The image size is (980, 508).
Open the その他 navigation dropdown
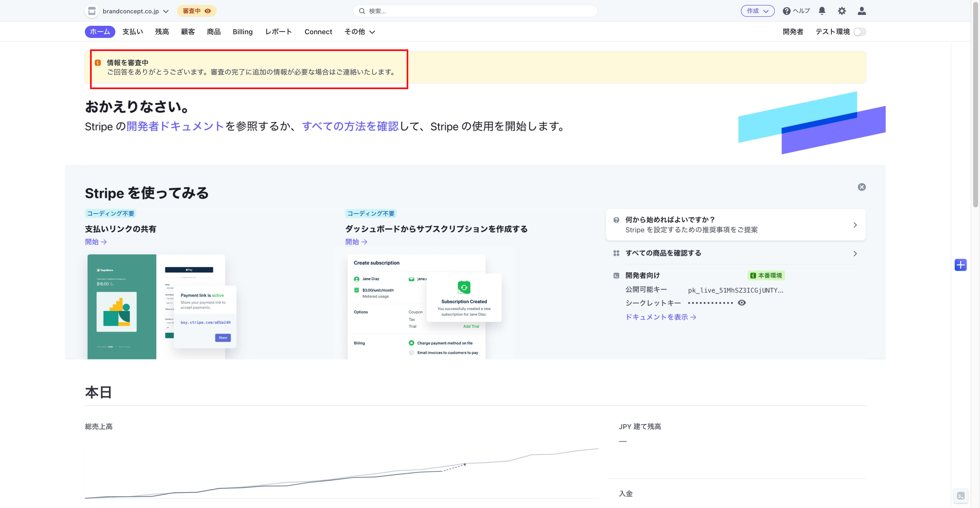click(x=359, y=32)
